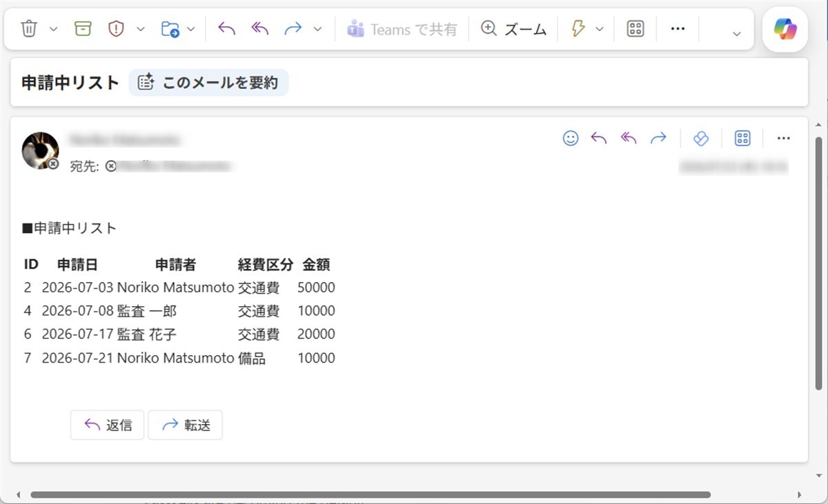Click the Archive icon in toolbar

[83, 29]
